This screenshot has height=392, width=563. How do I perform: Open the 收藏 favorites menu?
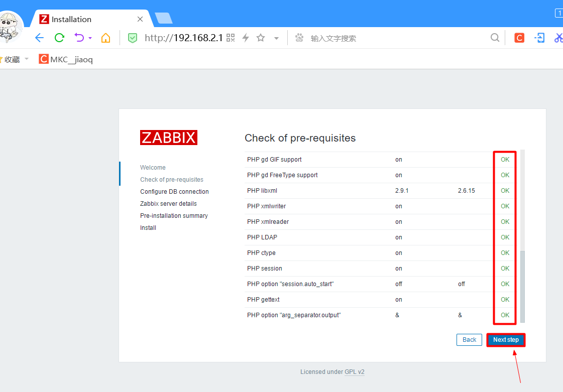14,60
